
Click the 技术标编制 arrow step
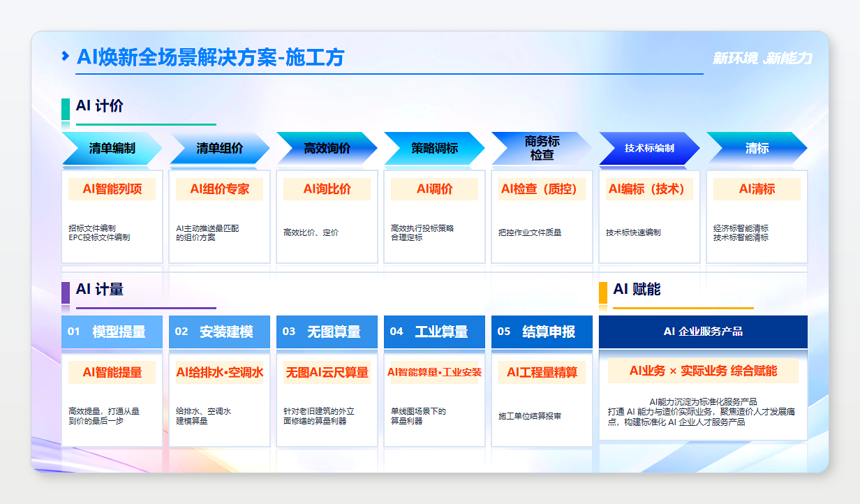click(650, 148)
